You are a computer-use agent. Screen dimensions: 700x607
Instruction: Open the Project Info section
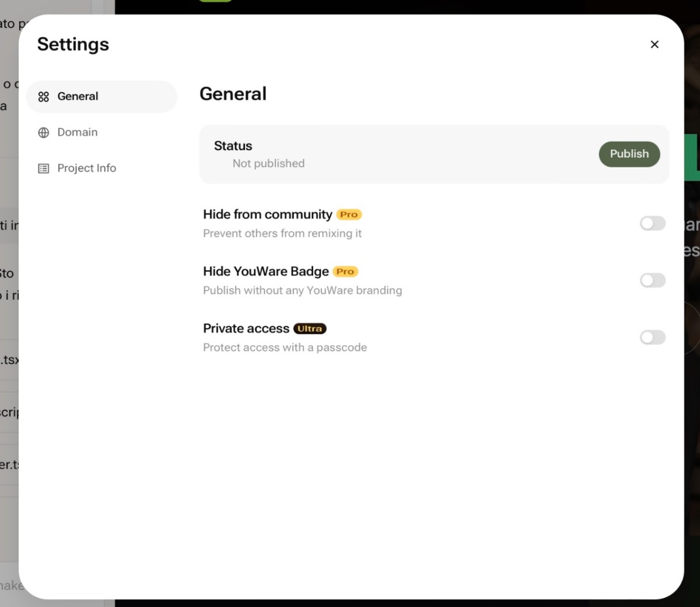pos(86,169)
